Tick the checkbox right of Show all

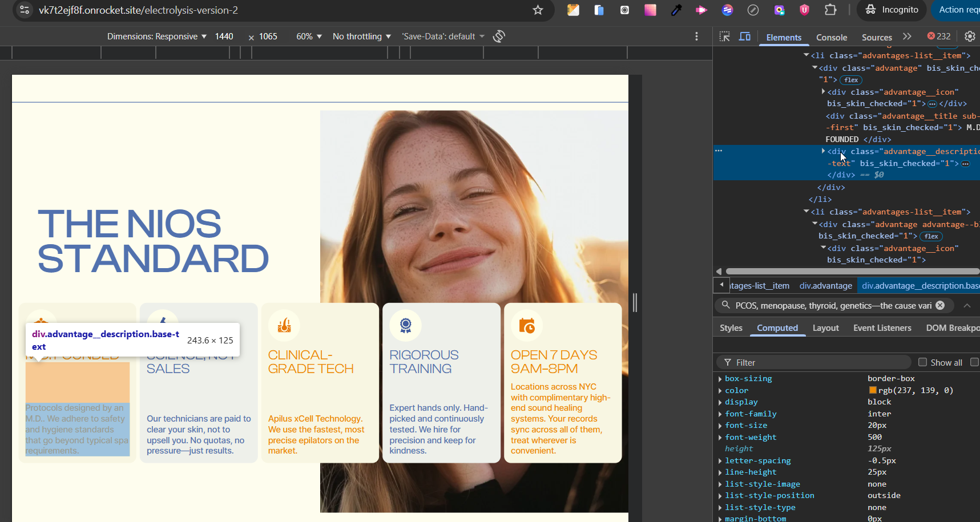974,362
